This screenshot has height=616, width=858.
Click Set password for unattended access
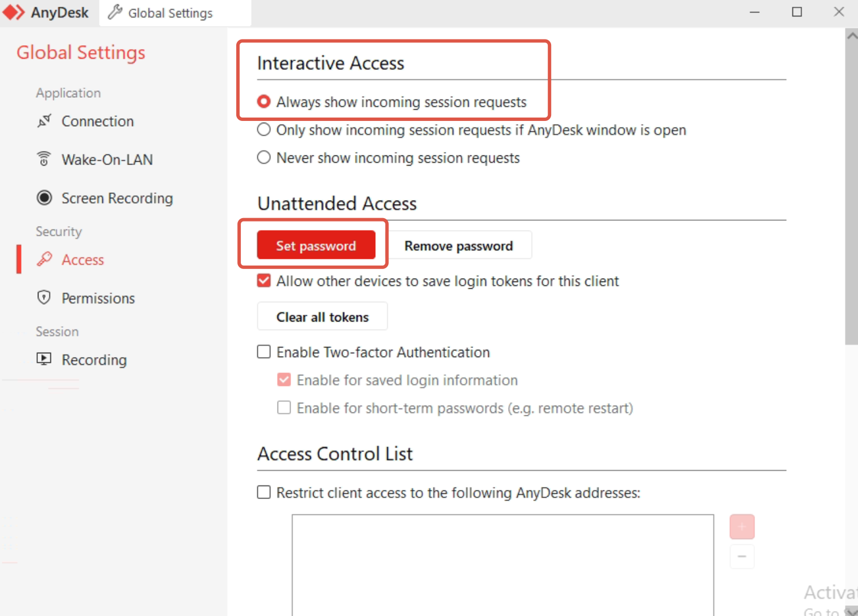[x=315, y=245]
